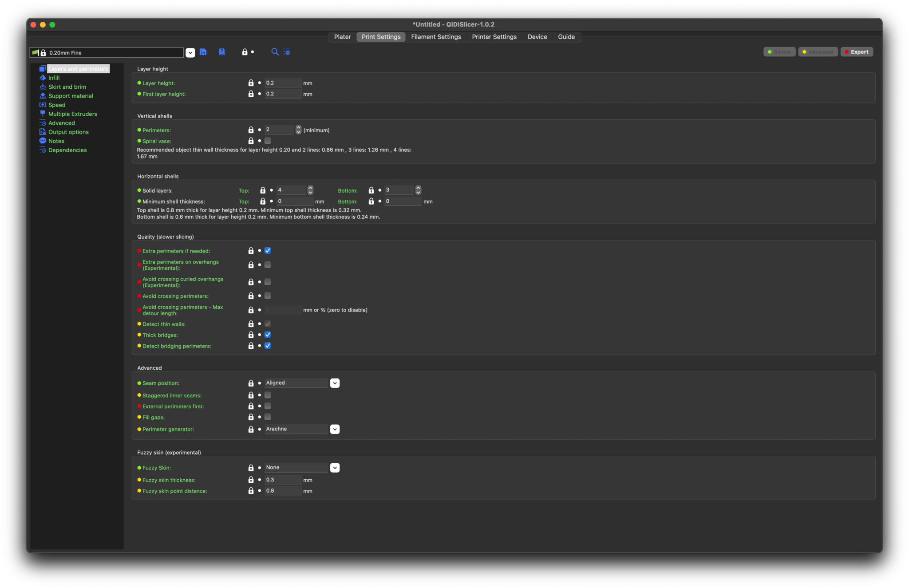Switch to the Filament Settings tab
Screen dimensions: 909x588
point(436,37)
